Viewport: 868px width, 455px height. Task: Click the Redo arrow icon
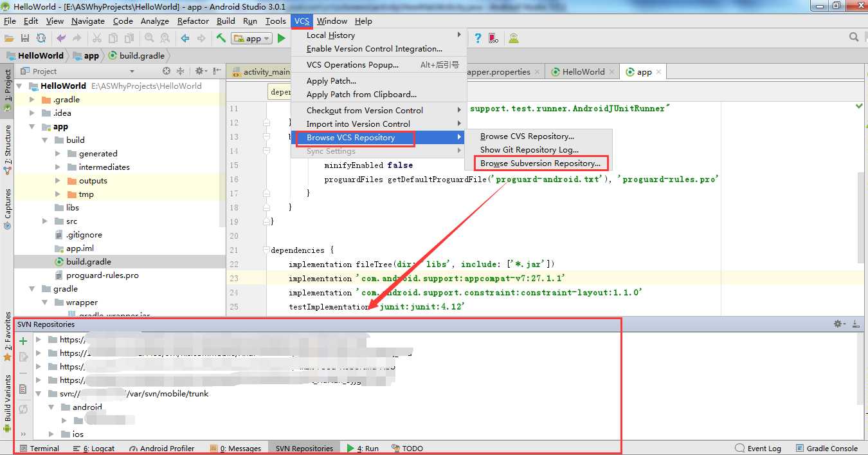pyautogui.click(x=77, y=39)
